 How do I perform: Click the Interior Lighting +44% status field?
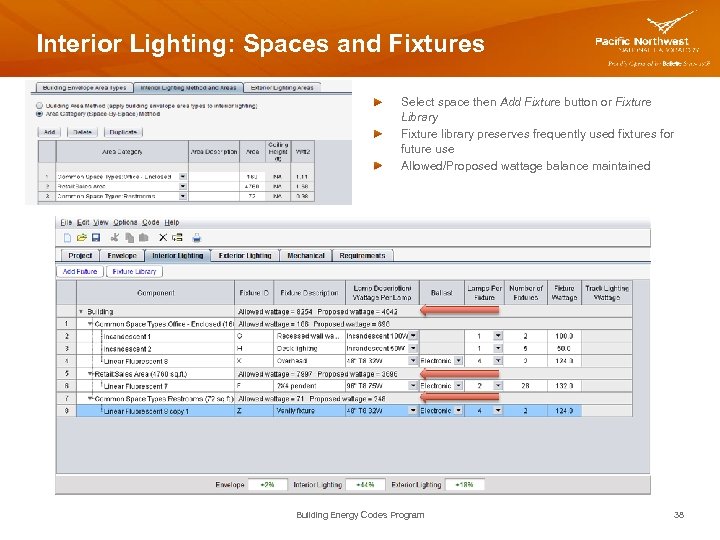pyautogui.click(x=365, y=484)
